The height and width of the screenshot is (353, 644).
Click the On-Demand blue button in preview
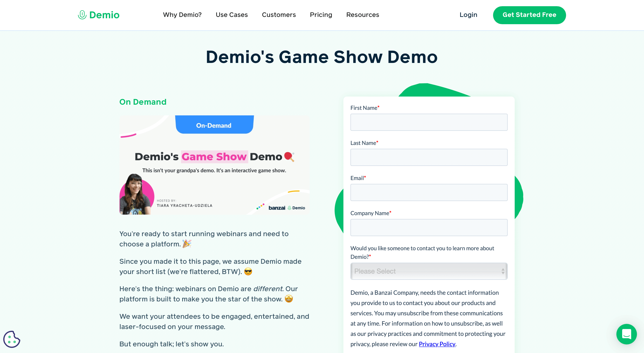[x=213, y=125]
